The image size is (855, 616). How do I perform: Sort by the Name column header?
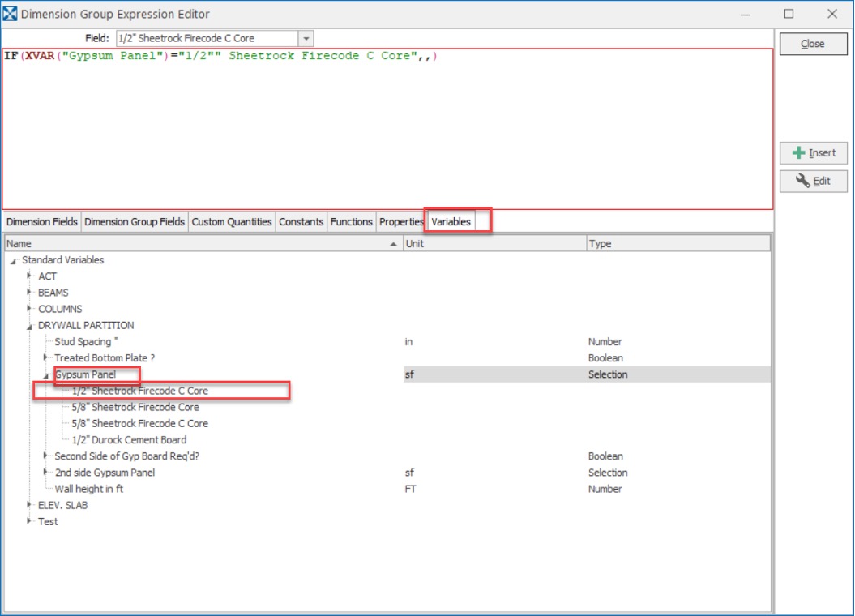(203, 244)
